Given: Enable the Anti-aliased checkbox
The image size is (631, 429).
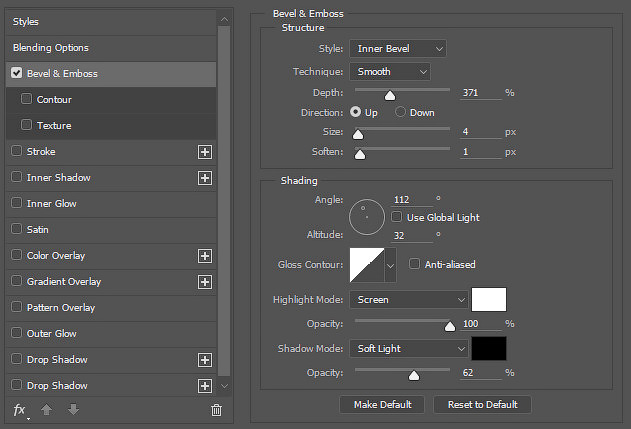Looking at the screenshot, I should tap(414, 264).
